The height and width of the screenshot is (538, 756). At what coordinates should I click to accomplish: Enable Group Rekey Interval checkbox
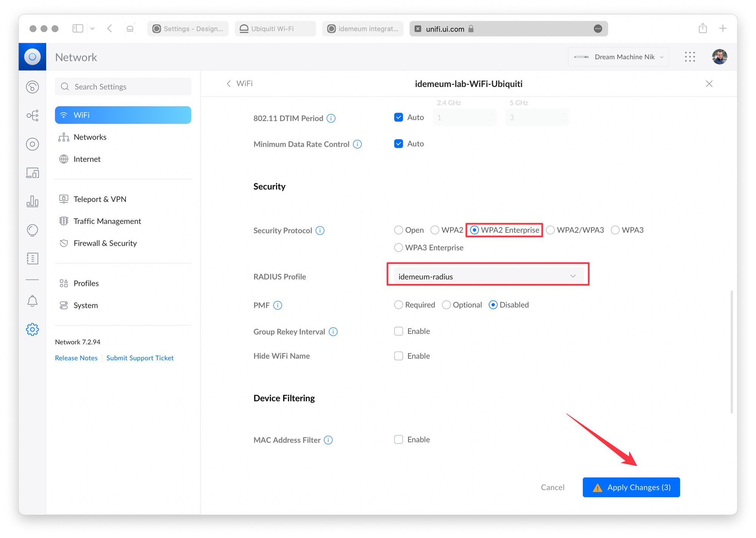[x=398, y=331]
